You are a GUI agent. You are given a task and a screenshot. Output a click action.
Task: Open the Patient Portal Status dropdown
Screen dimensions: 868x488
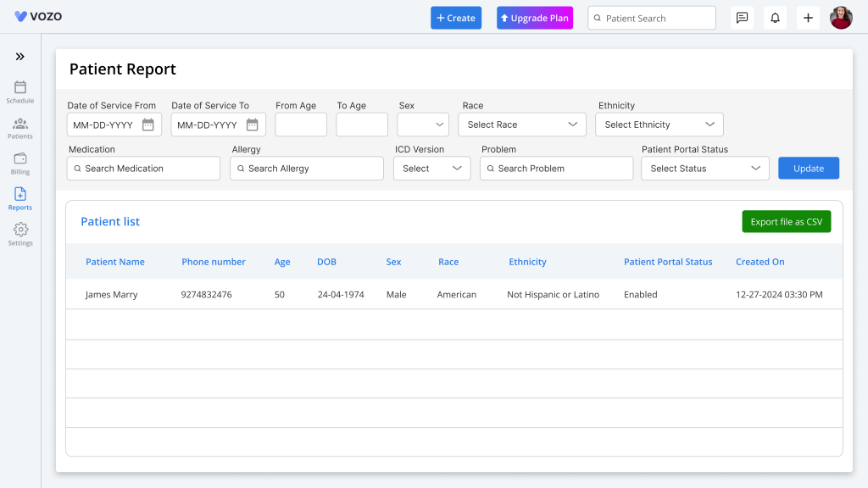pyautogui.click(x=705, y=169)
